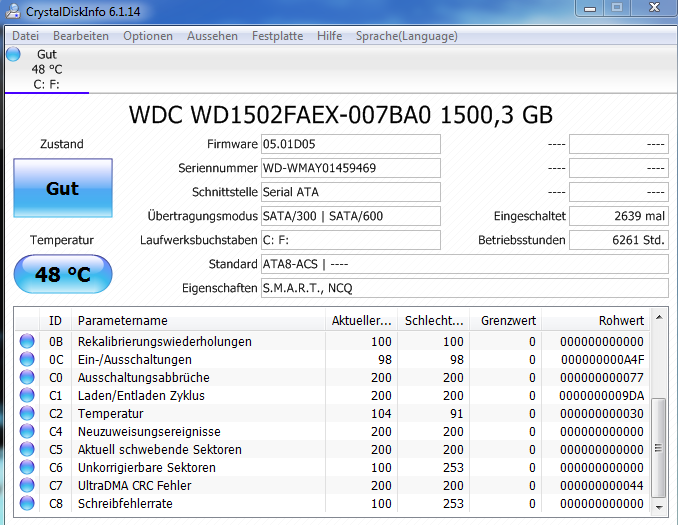Select the Aktuell schwebende Sektoren parameter name
Screen dimensions: 678x525
160,450
